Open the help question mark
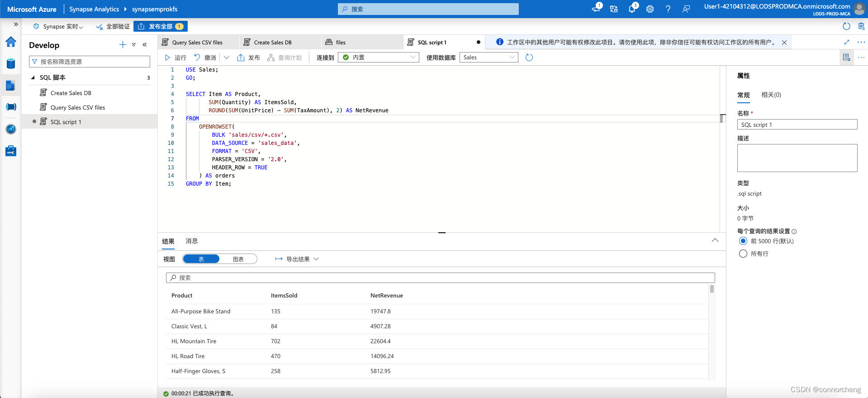The height and width of the screenshot is (398, 868). click(668, 9)
